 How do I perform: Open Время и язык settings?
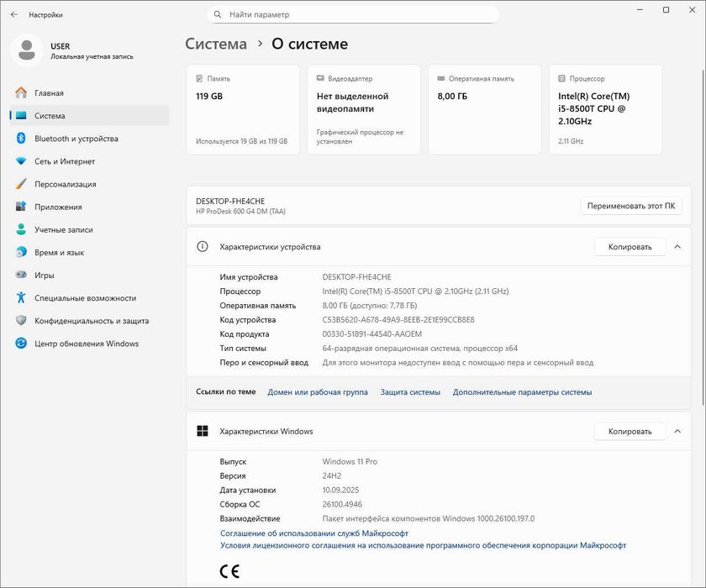(x=89, y=252)
